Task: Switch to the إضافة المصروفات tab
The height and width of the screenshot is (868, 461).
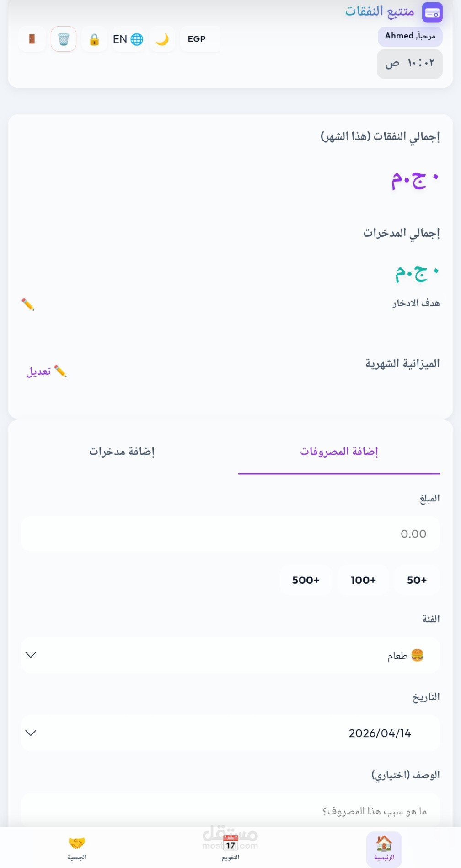Action: tap(339, 452)
